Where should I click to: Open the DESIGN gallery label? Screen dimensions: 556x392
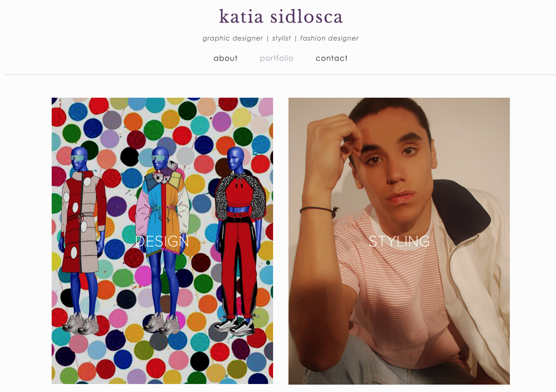pyautogui.click(x=162, y=241)
